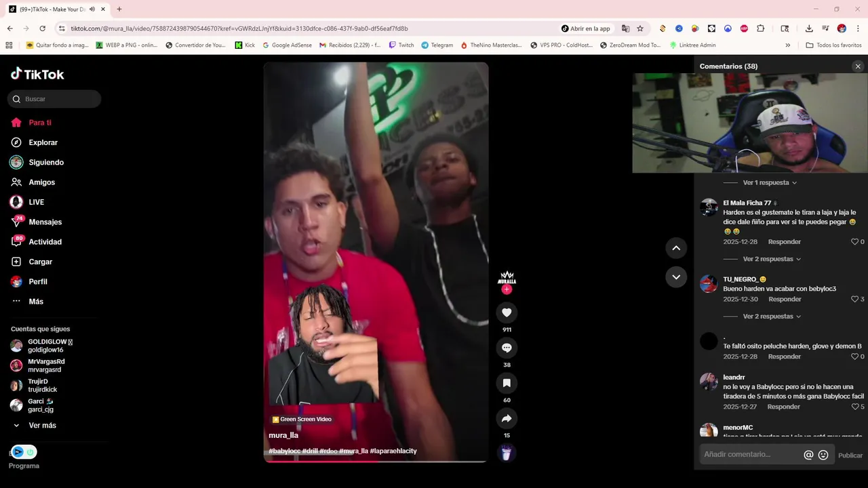The image size is (868, 488).
Task: Reply to El Mala Ficha 77's comment
Action: click(x=785, y=242)
